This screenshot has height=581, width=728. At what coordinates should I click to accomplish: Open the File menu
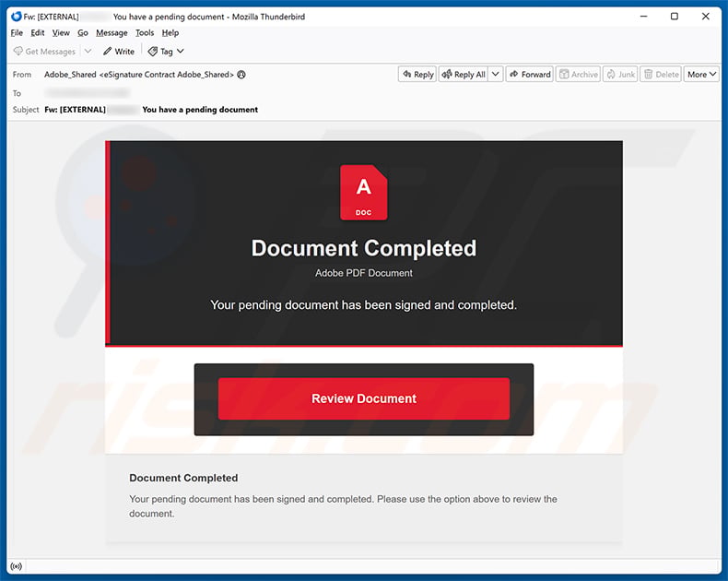[x=17, y=32]
